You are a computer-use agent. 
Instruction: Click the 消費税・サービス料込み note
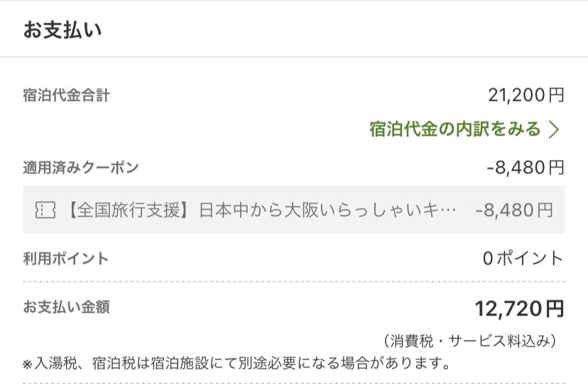pos(469,341)
